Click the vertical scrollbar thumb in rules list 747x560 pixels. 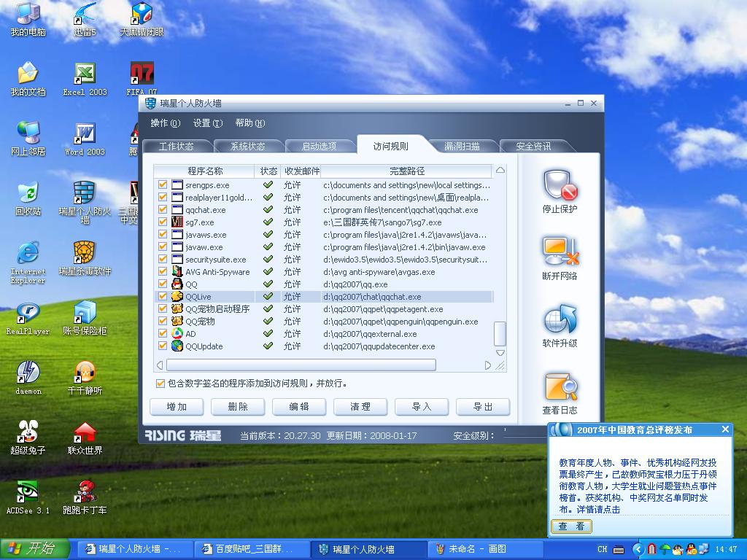[500, 333]
